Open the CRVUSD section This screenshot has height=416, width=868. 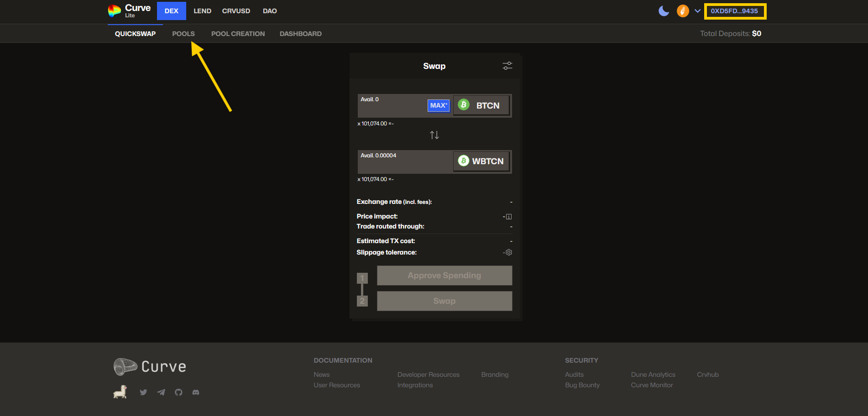236,11
